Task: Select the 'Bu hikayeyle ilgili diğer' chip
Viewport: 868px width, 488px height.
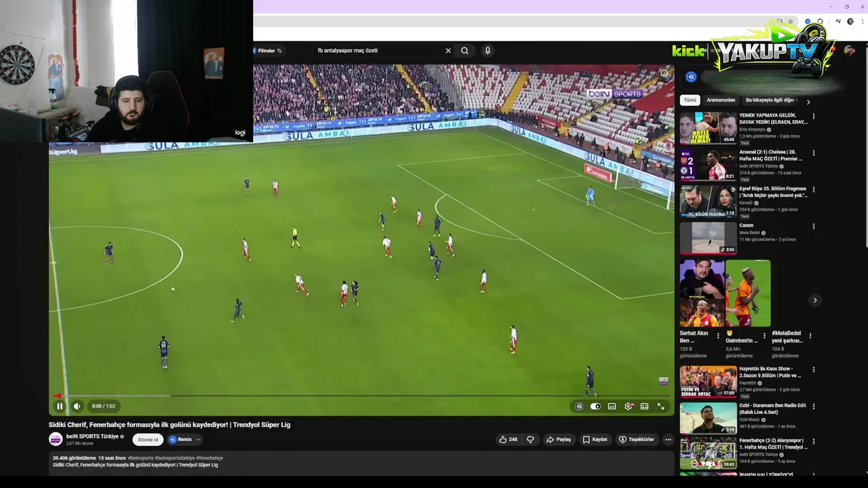Action: 770,100
